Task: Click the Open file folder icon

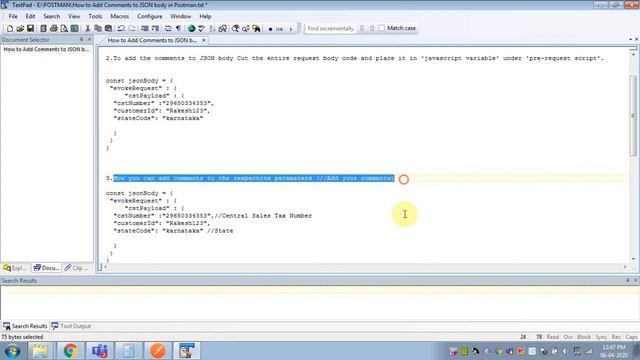Action: click(20, 29)
